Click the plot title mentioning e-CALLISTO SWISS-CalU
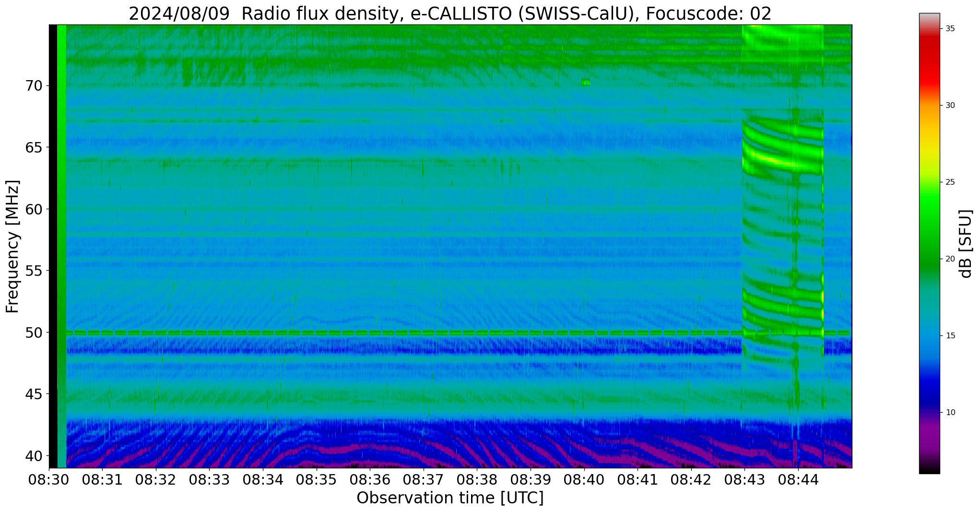This screenshot has width=980, height=512. pos(450,13)
